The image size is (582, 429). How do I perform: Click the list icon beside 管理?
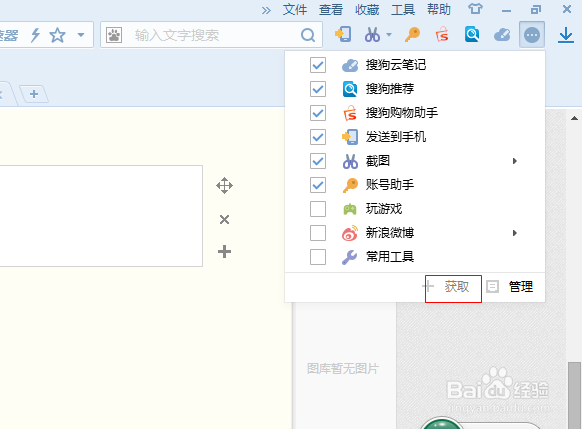493,286
